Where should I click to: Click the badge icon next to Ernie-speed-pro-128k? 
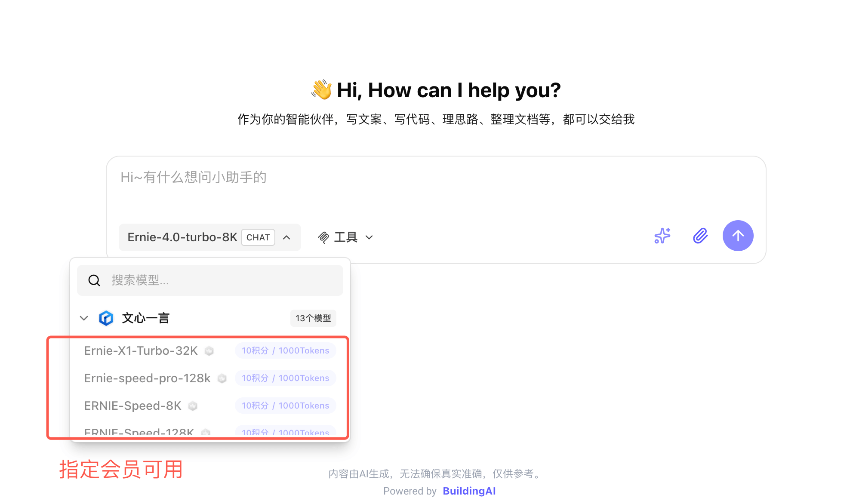pos(222,378)
